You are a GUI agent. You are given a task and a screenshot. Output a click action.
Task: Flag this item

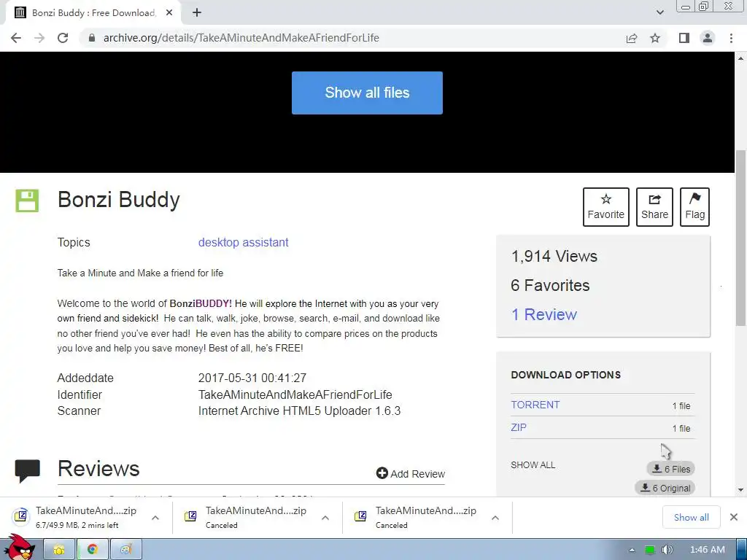(x=694, y=207)
